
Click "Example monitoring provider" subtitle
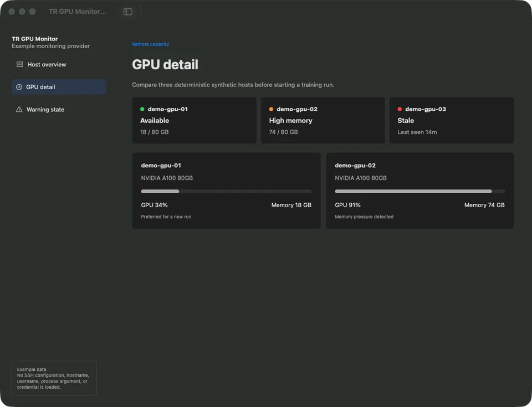[51, 46]
